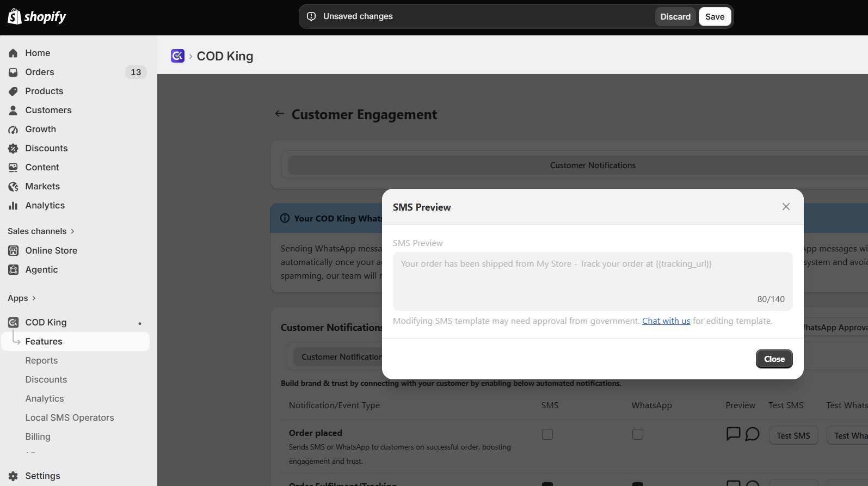Screen dimensions: 868x486
Task: Save the unsaved changes
Action: coord(715,17)
